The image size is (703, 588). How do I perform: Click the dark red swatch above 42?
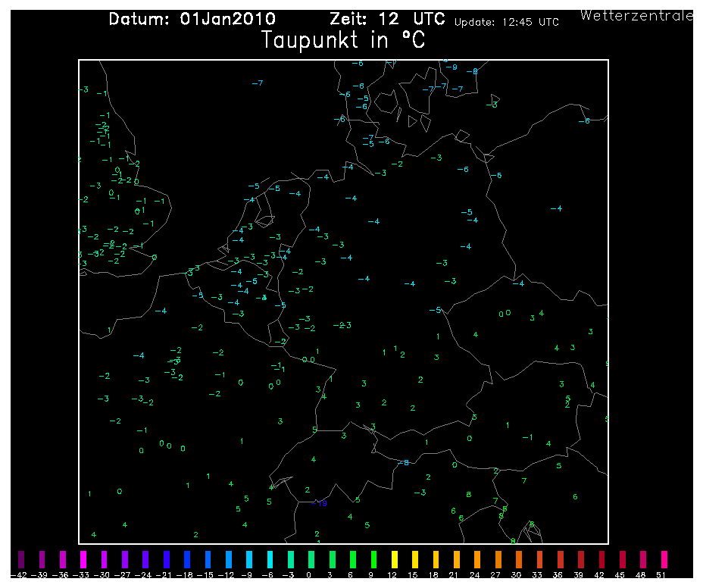(601, 559)
